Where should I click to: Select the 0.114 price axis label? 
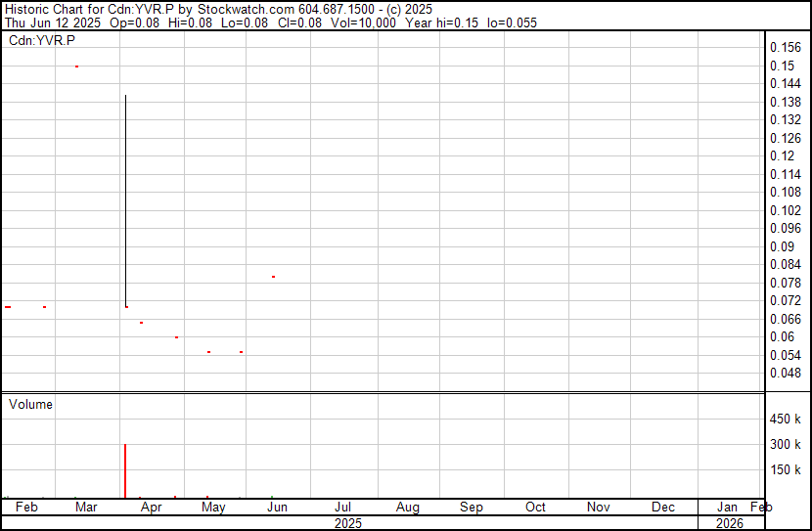785,174
